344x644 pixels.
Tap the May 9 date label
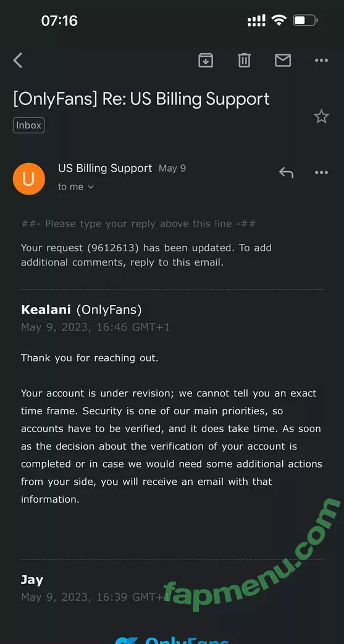click(172, 169)
